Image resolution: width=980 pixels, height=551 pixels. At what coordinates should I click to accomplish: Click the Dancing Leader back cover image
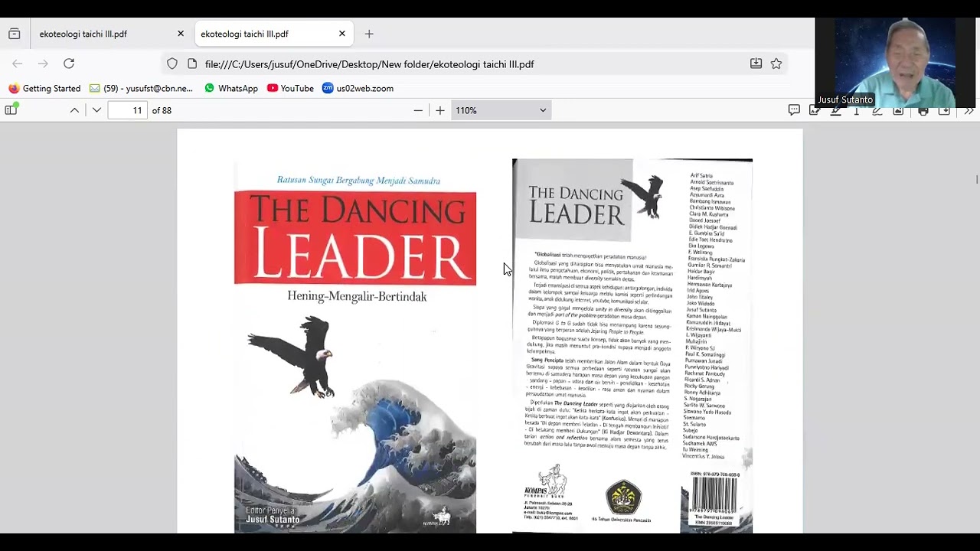click(x=632, y=345)
